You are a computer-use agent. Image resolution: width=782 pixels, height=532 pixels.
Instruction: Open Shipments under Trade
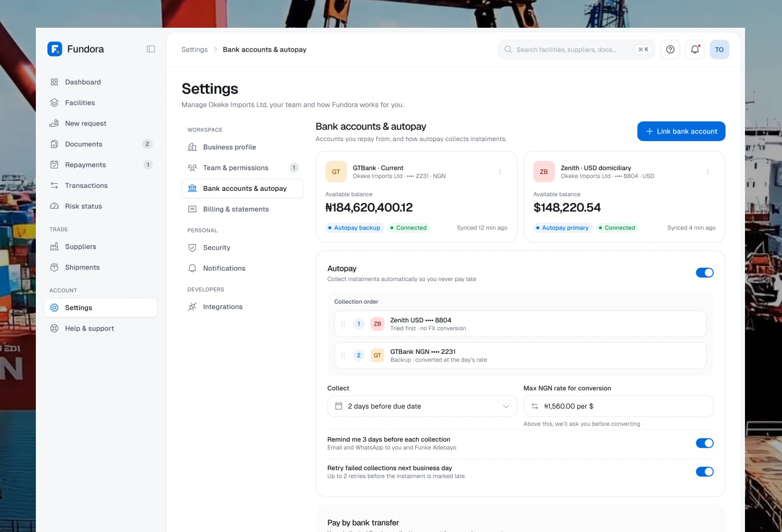101,268
